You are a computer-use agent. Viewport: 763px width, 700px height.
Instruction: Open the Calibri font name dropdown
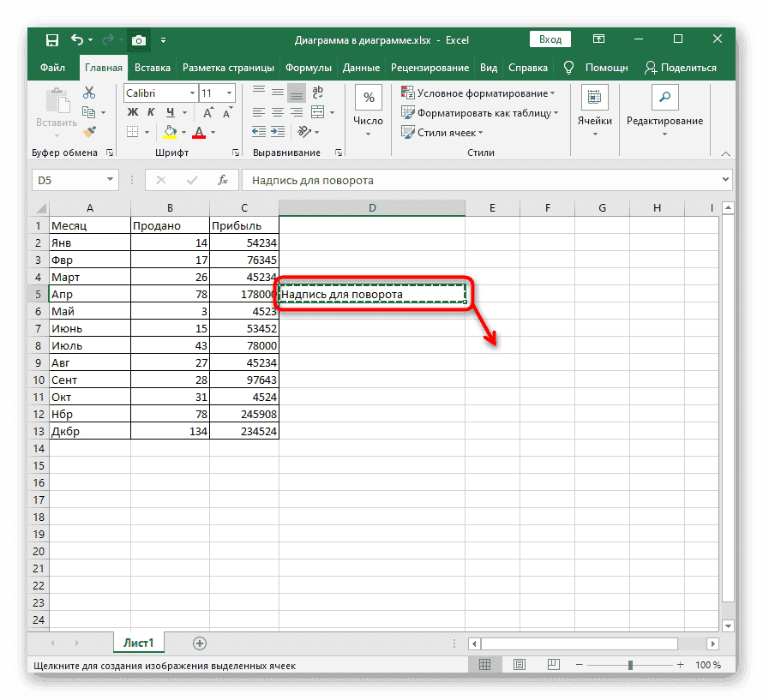coord(159,93)
